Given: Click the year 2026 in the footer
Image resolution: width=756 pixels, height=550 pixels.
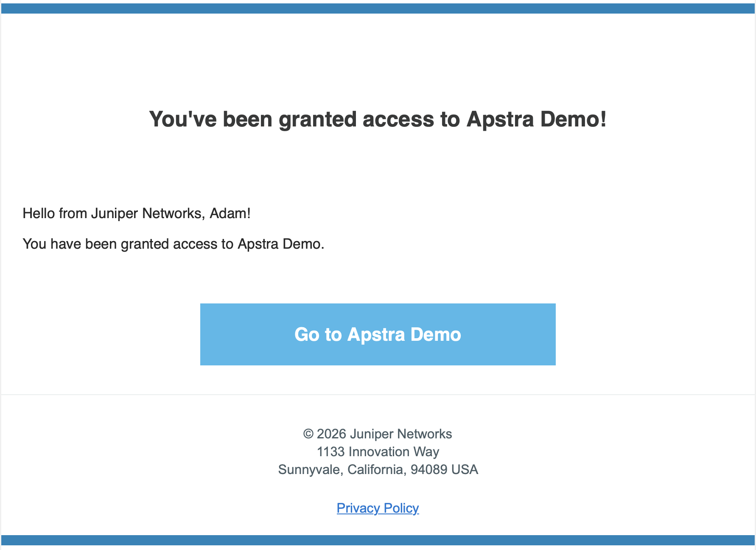Looking at the screenshot, I should [x=331, y=434].
